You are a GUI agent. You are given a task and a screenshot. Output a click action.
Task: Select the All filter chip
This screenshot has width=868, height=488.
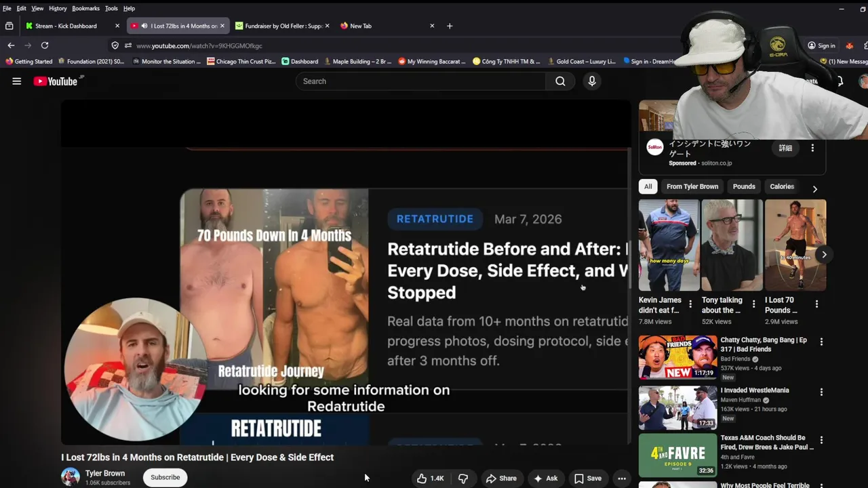point(648,186)
